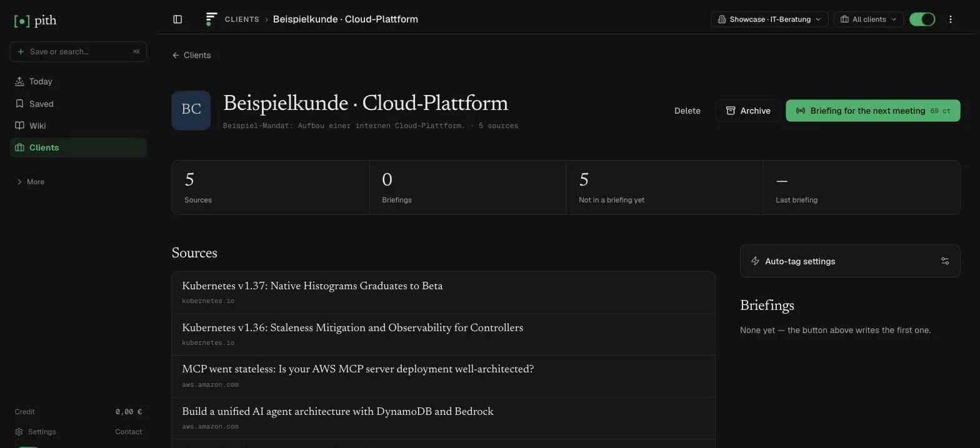
Task: Click the Settings gear icon
Action: (x=19, y=432)
